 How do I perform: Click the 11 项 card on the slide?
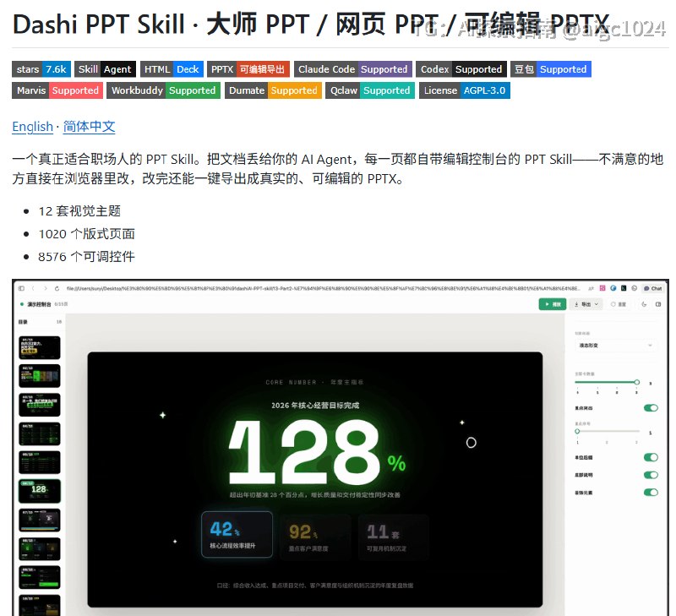tap(393, 537)
